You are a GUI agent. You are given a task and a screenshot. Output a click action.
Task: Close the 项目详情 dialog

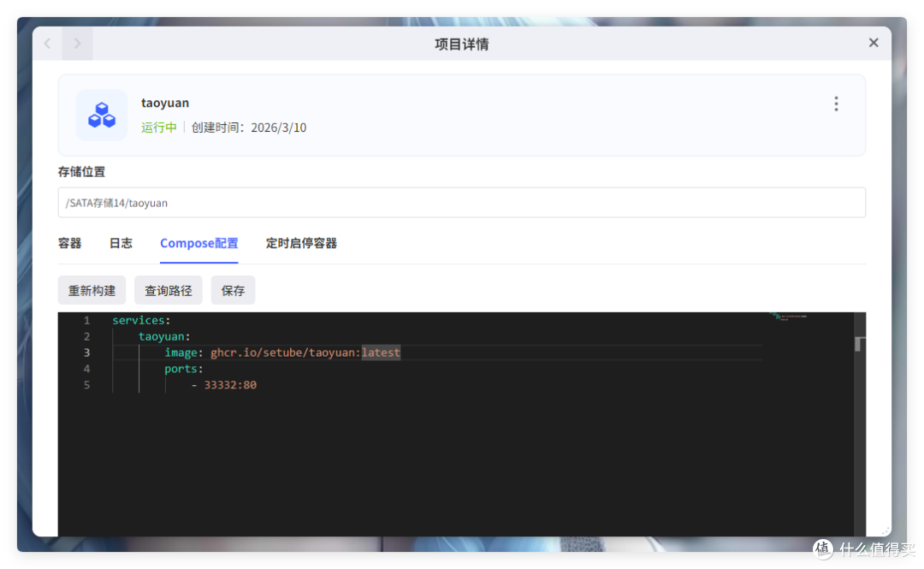pyautogui.click(x=874, y=43)
